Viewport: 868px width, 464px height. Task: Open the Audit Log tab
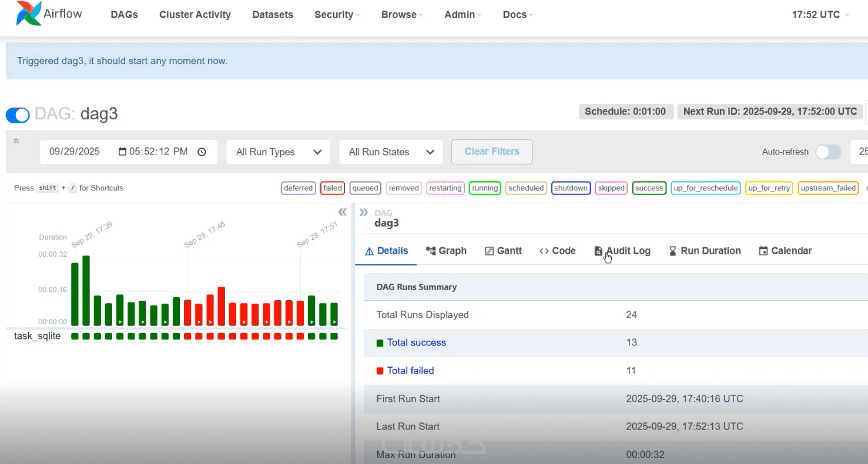622,251
